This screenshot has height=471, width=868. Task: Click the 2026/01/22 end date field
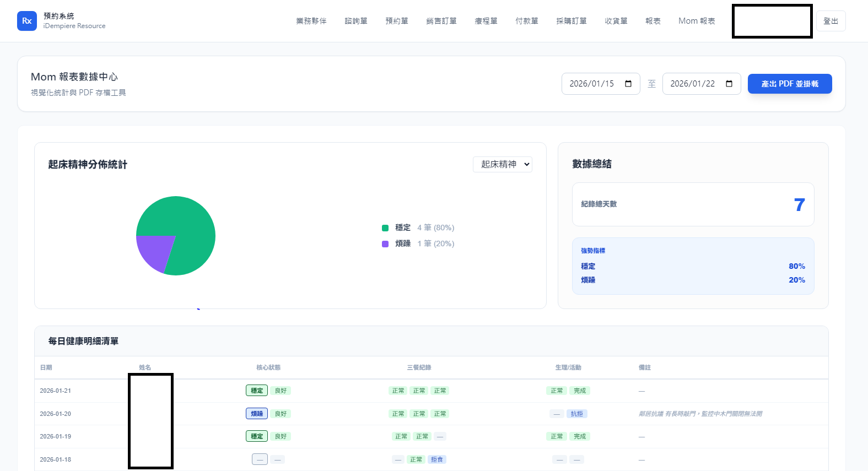click(693, 84)
